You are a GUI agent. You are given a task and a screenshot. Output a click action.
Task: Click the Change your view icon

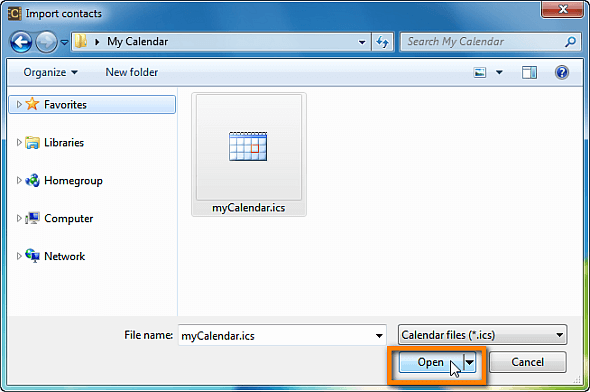pos(480,72)
